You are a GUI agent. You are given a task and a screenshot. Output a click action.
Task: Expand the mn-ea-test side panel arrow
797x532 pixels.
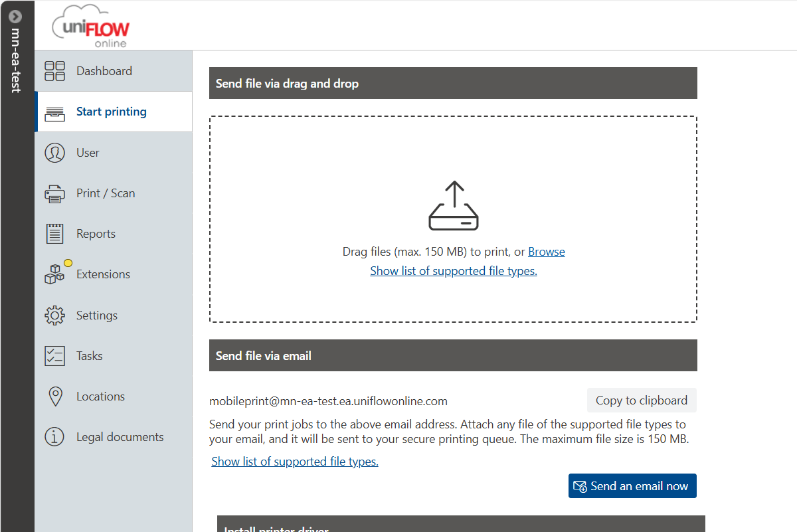[x=16, y=17]
